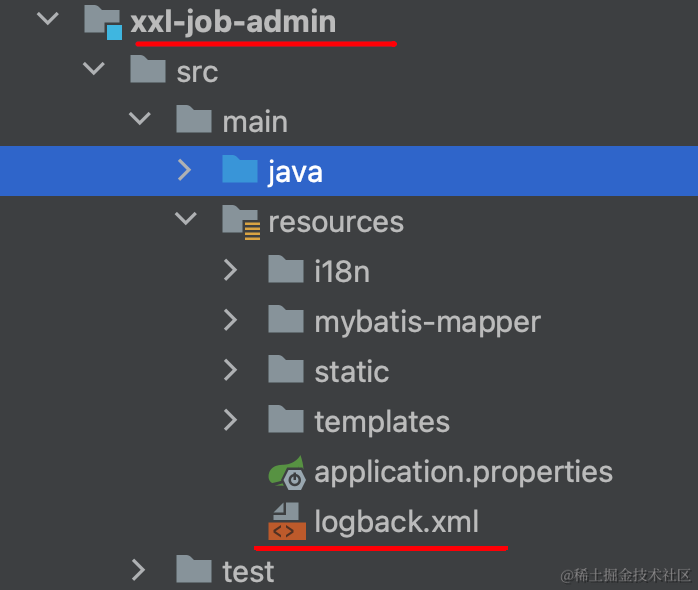The width and height of the screenshot is (698, 590).
Task: Click the test folder icon
Action: [x=194, y=569]
